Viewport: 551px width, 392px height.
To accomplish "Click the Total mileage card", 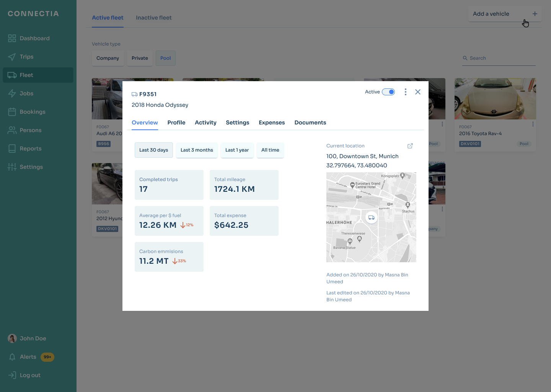I will [x=244, y=185].
